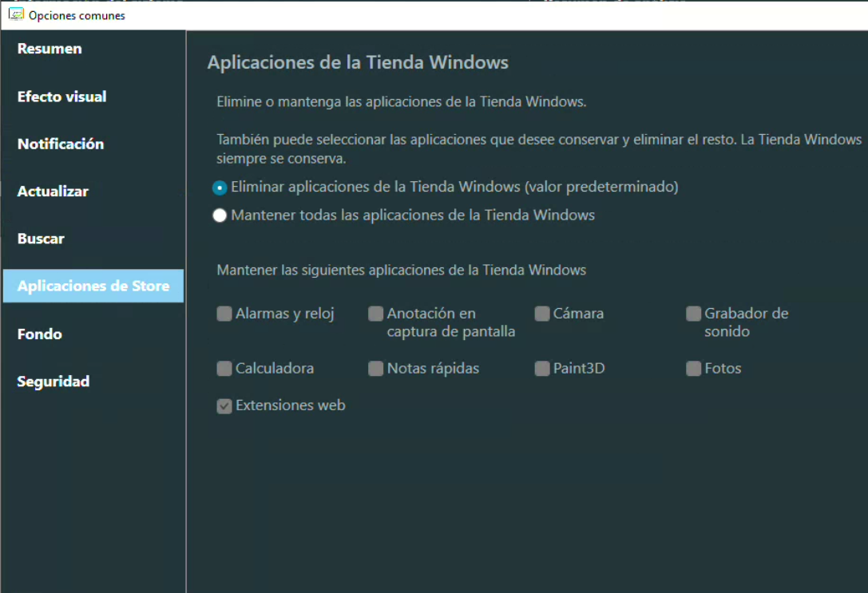Select the Buscar sidebar item
The width and height of the screenshot is (868, 593).
pyautogui.click(x=41, y=239)
